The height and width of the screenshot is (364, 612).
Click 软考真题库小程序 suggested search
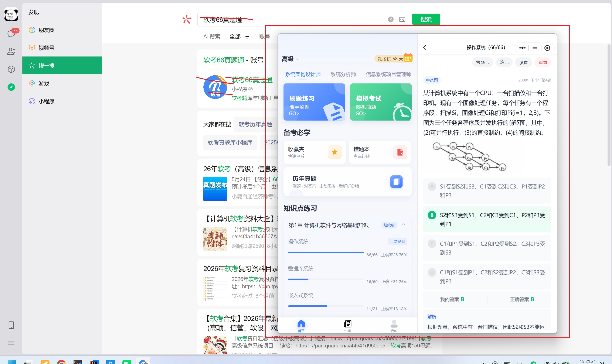point(230,142)
